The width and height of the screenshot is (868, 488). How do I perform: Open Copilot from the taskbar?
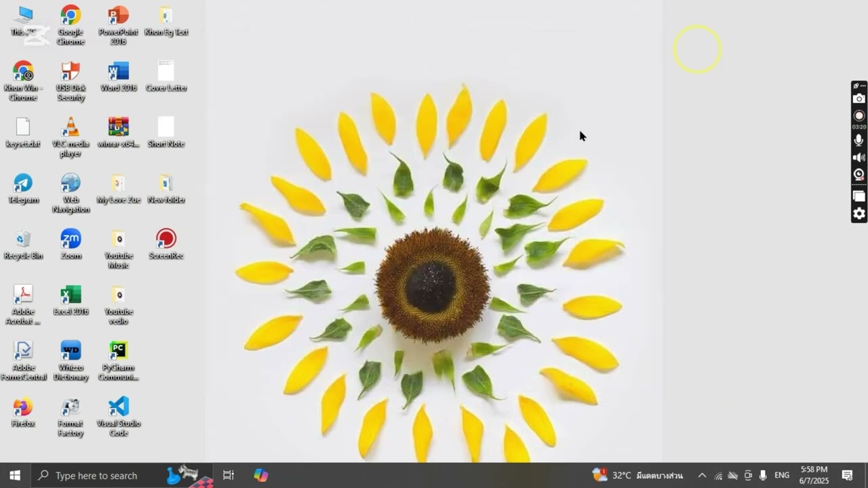[x=261, y=475]
